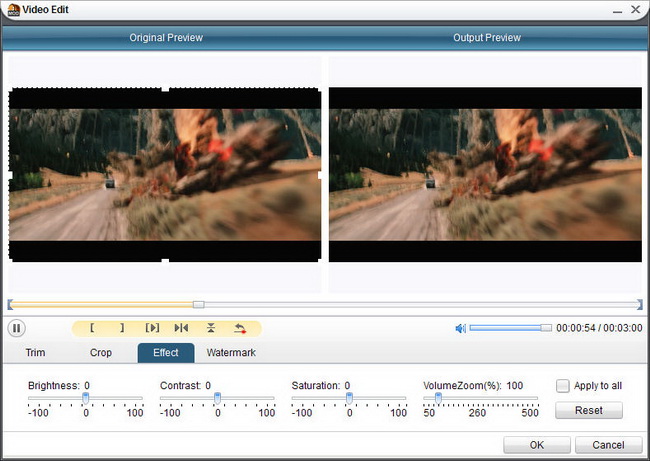Click the video seek bar thumb
The height and width of the screenshot is (461, 650).
[x=199, y=305]
